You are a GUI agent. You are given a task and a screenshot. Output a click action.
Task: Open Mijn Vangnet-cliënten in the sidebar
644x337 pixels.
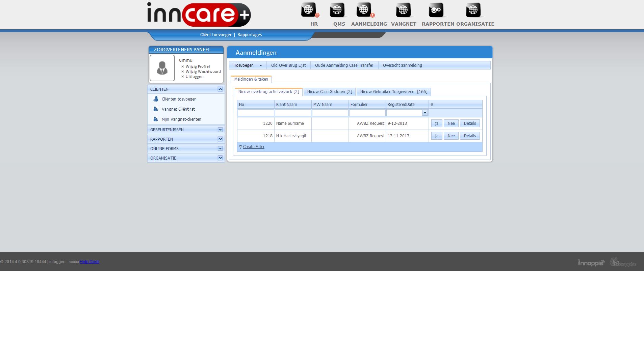(181, 119)
